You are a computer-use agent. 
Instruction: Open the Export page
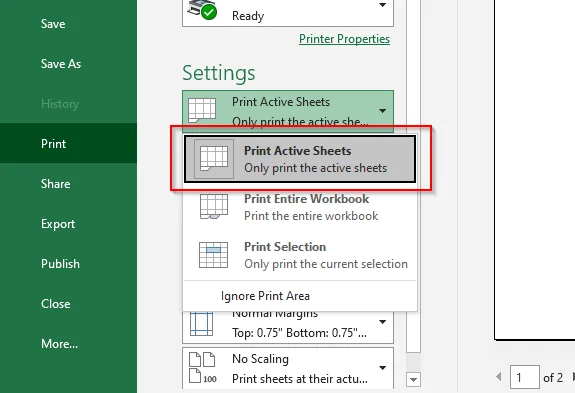click(x=58, y=224)
